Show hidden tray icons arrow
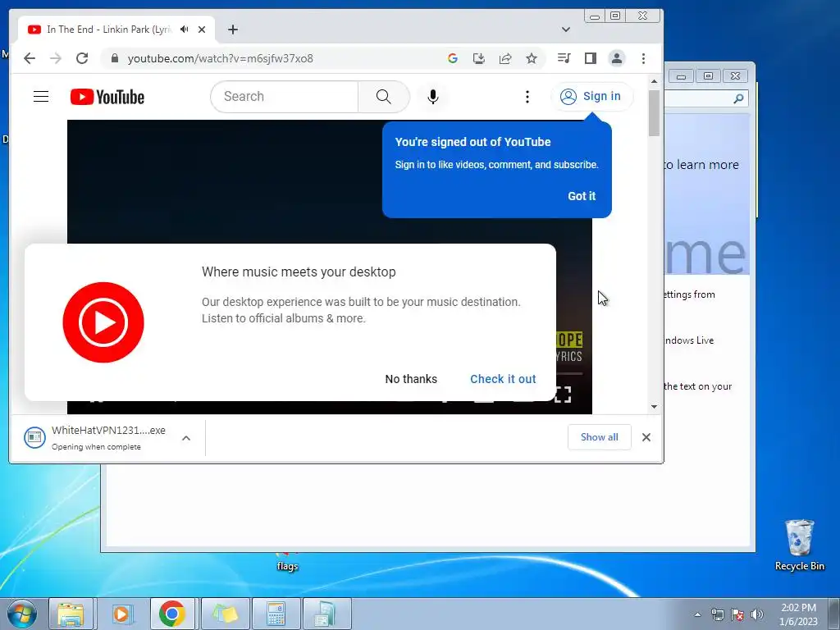The image size is (840, 630). pyautogui.click(x=697, y=614)
